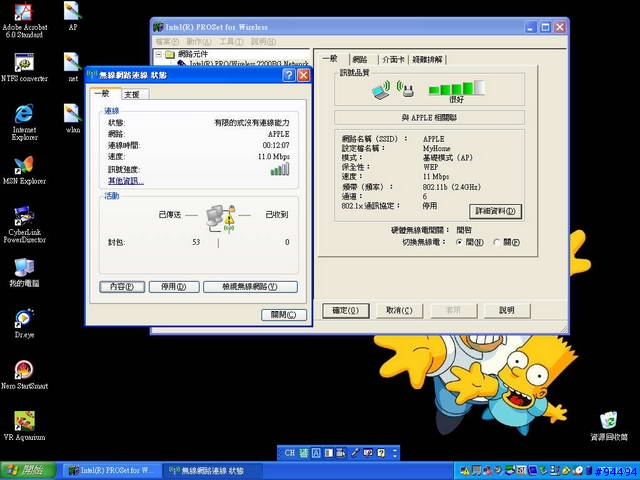
Task: Toggle the half/full shape icon on IME bar
Action: point(329,453)
